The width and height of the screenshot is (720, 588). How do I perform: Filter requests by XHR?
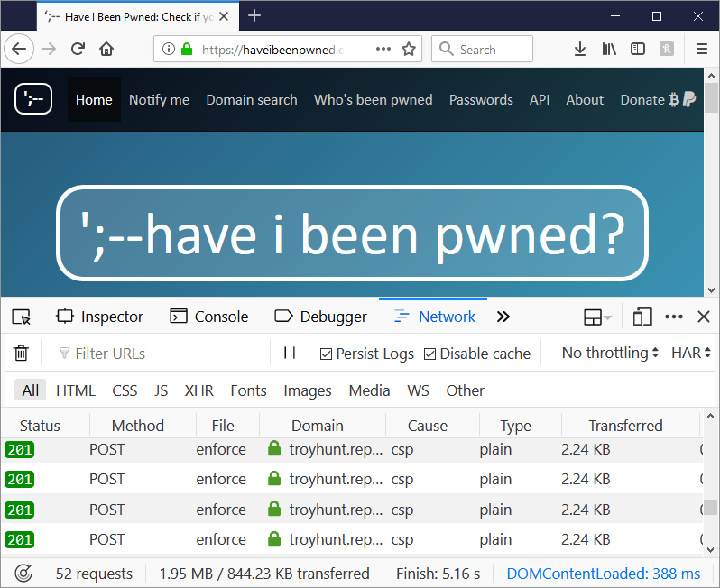coord(198,390)
